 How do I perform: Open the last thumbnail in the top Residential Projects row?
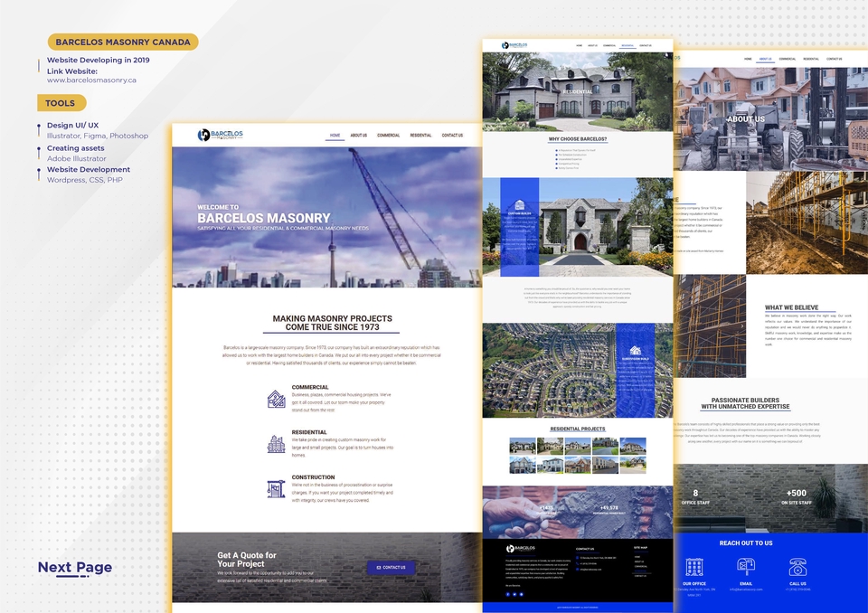pos(633,446)
